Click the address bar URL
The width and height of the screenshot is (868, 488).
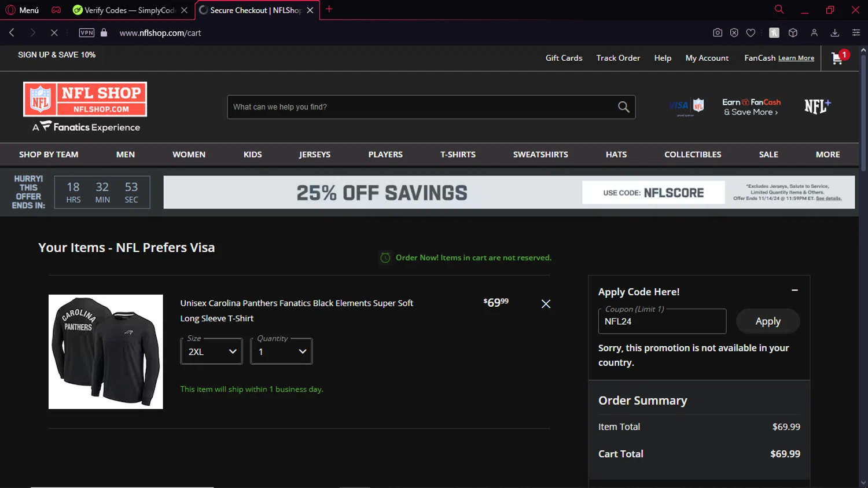tap(160, 33)
